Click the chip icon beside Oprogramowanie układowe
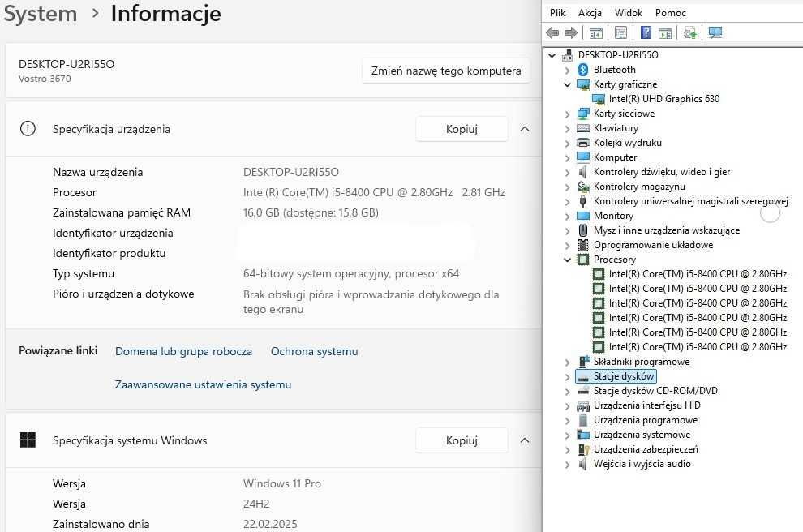The image size is (803, 532). point(583,245)
